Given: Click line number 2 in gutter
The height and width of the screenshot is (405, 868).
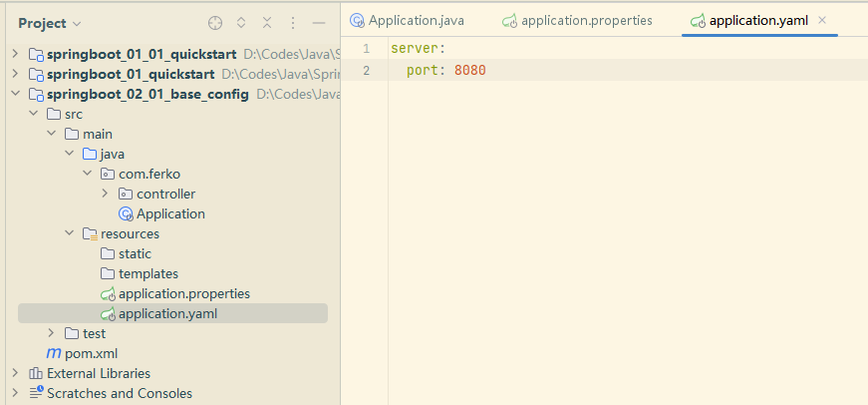Looking at the screenshot, I should click(x=366, y=71).
